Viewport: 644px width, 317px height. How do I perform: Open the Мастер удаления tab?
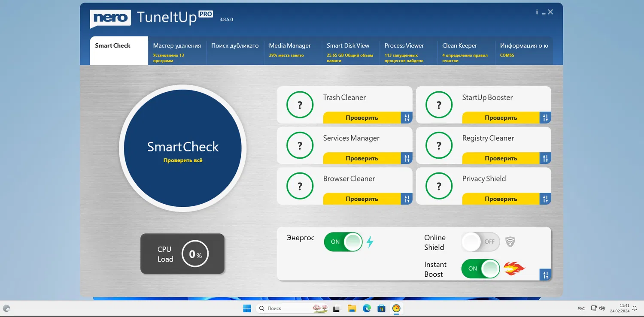click(177, 51)
